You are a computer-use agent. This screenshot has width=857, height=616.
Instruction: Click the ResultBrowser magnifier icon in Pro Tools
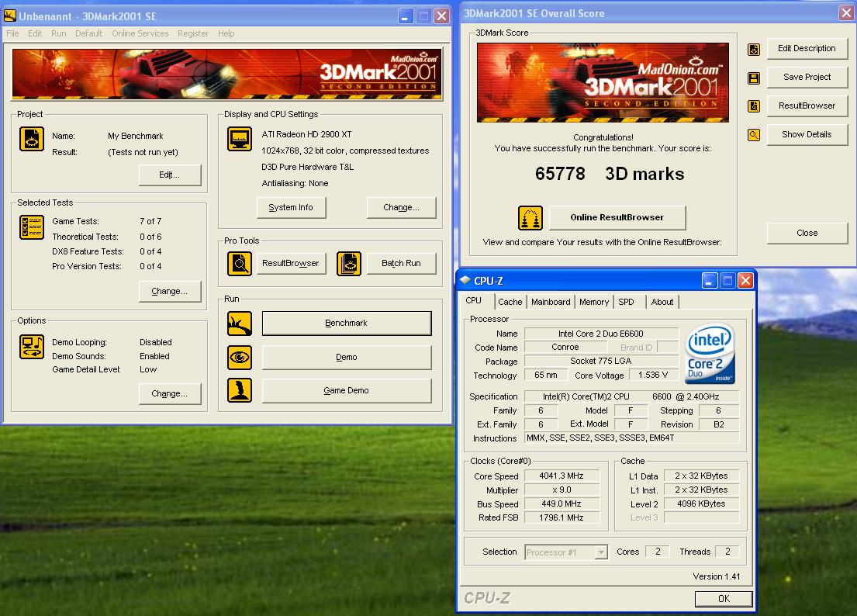[x=240, y=264]
